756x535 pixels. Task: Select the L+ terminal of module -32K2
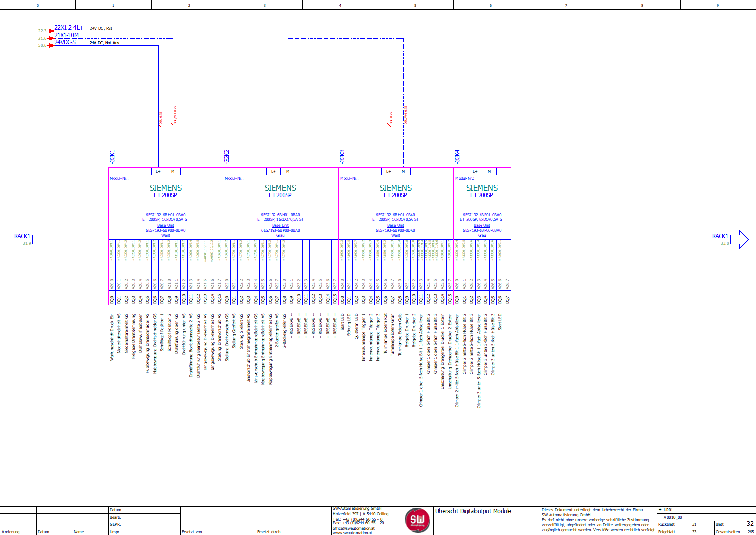tap(274, 171)
